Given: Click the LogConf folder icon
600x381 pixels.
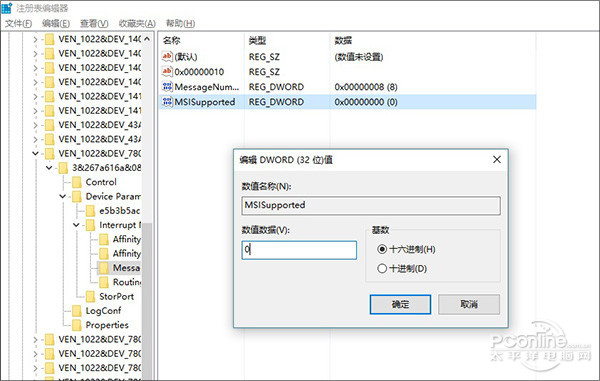Looking at the screenshot, I should (x=77, y=311).
